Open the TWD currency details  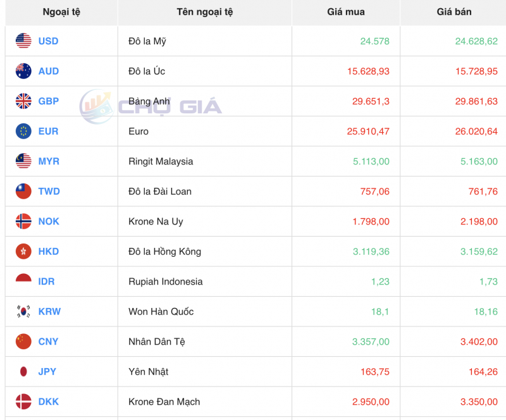tap(49, 191)
